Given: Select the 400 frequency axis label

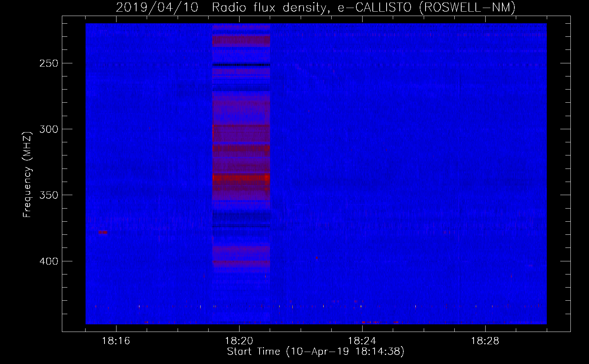Looking at the screenshot, I should (49, 261).
